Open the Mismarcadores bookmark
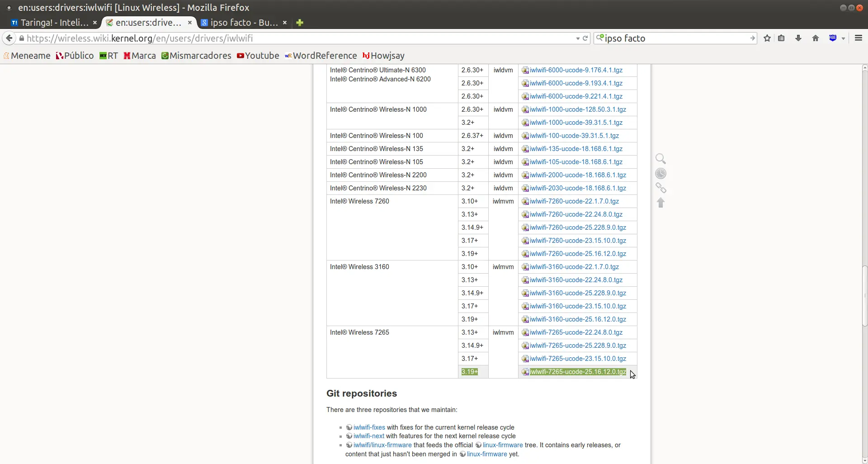868x464 pixels. coord(196,56)
